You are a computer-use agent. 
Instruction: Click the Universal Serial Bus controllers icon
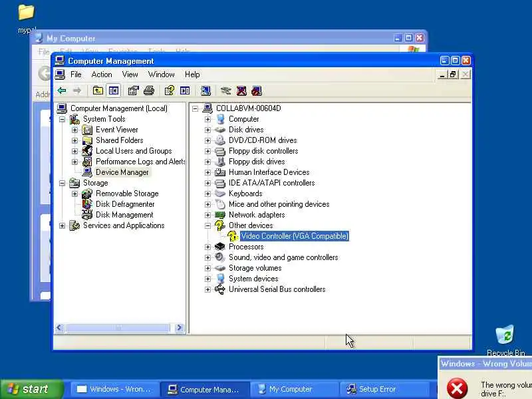220,289
